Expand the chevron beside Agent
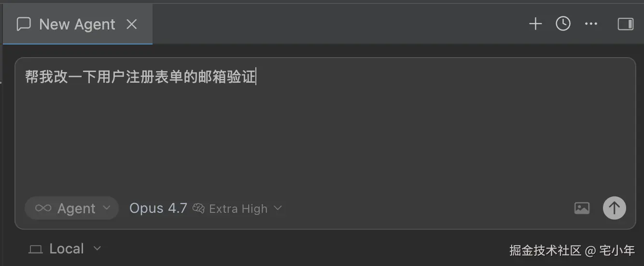This screenshot has height=266, width=644. point(106,208)
